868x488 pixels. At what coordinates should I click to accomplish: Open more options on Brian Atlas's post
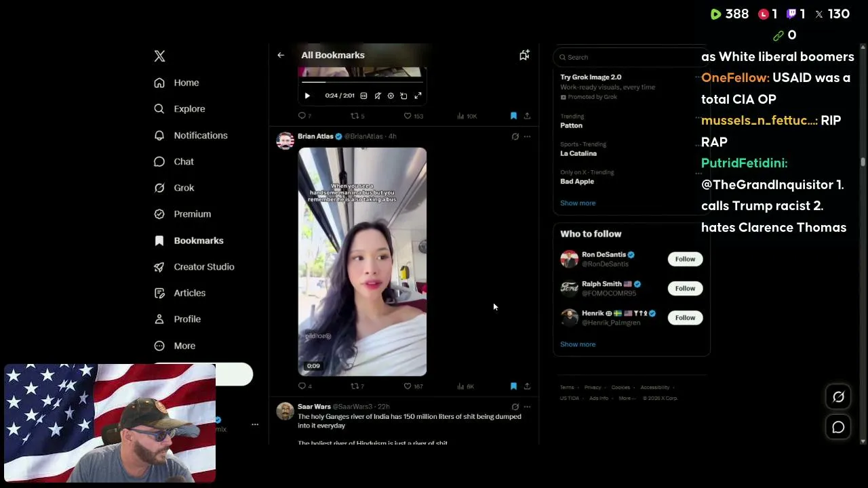(x=527, y=136)
